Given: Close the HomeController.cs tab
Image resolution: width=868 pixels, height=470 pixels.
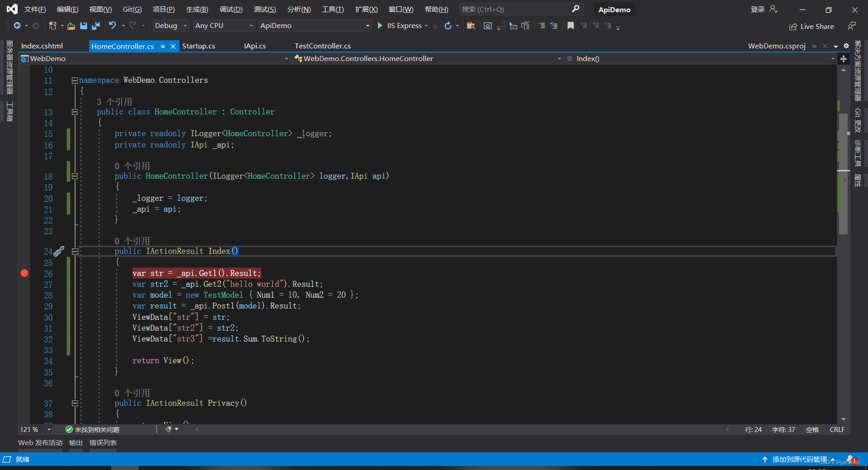Looking at the screenshot, I should coord(173,46).
